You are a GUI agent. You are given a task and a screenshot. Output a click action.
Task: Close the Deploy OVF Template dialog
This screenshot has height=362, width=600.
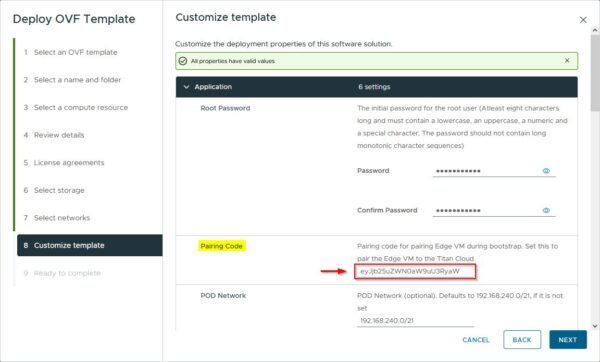583,20
